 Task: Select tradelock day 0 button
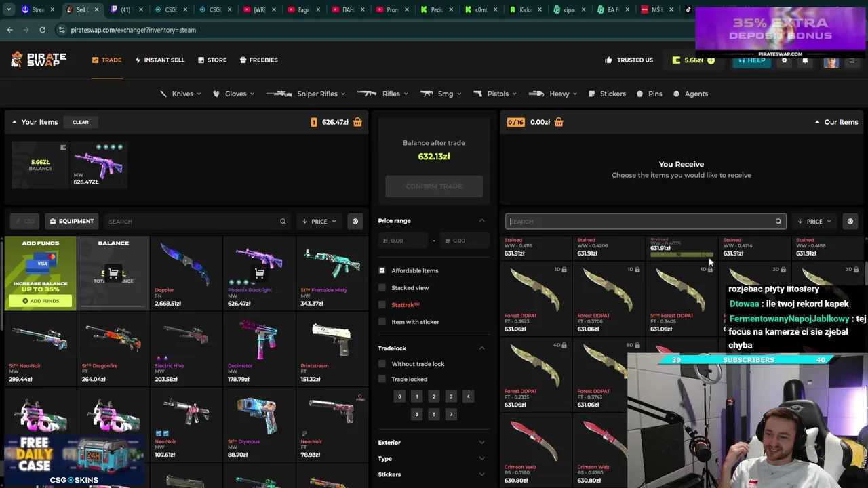(x=399, y=396)
